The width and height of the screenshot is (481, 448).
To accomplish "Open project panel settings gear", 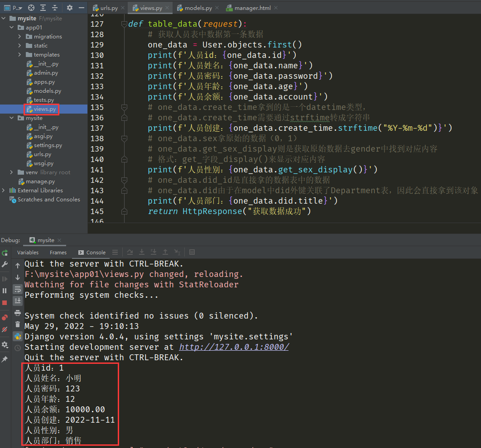I will (69, 8).
